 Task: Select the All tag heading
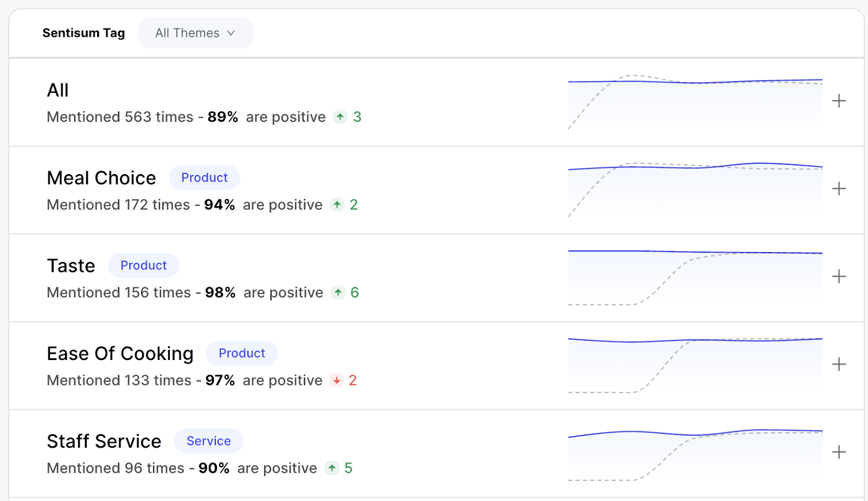[x=57, y=91]
